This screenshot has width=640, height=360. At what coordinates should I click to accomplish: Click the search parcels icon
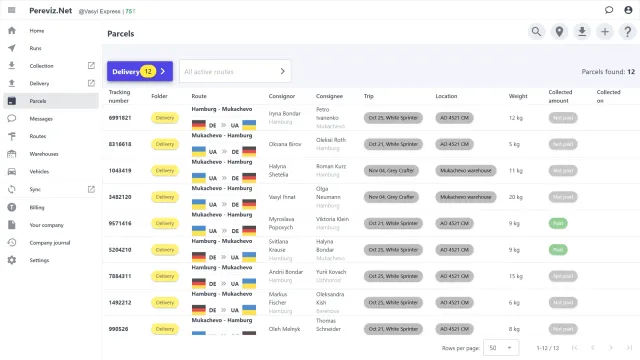click(x=536, y=31)
